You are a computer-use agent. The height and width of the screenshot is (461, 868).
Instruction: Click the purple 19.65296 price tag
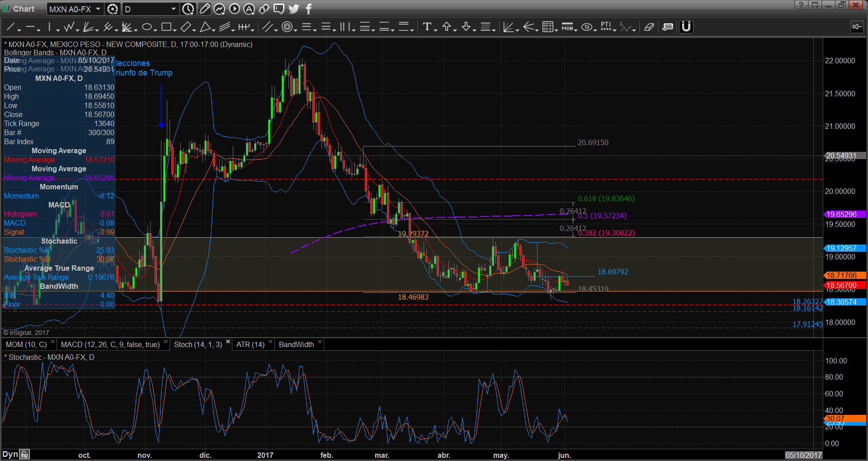[845, 214]
